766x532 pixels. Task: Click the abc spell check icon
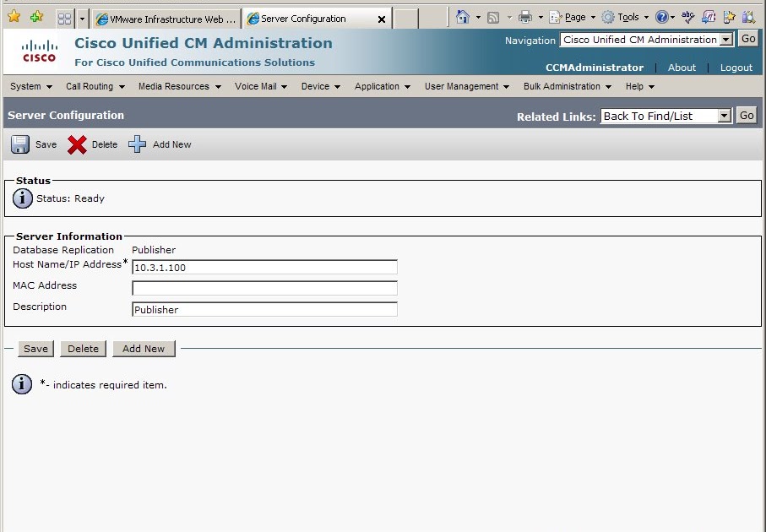pyautogui.click(x=687, y=18)
